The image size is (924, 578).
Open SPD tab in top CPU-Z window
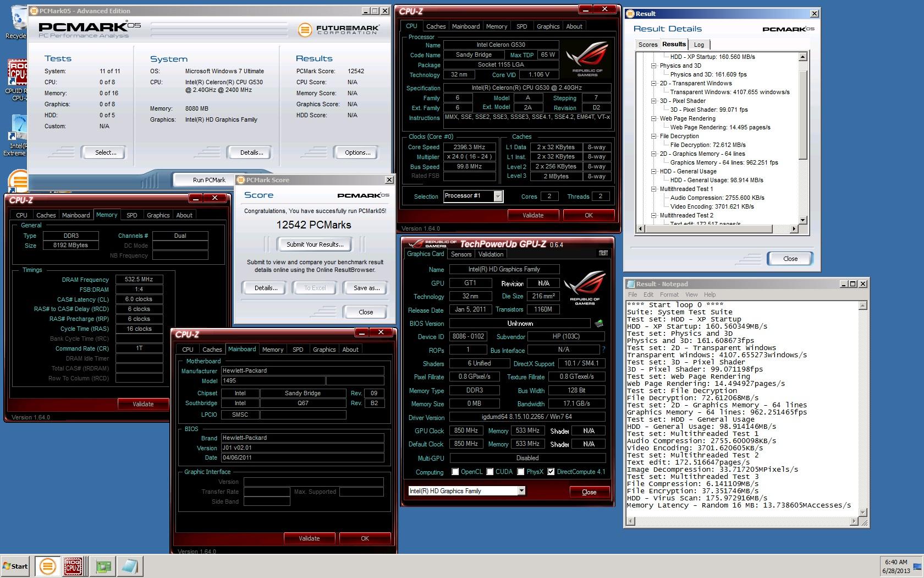click(x=521, y=26)
